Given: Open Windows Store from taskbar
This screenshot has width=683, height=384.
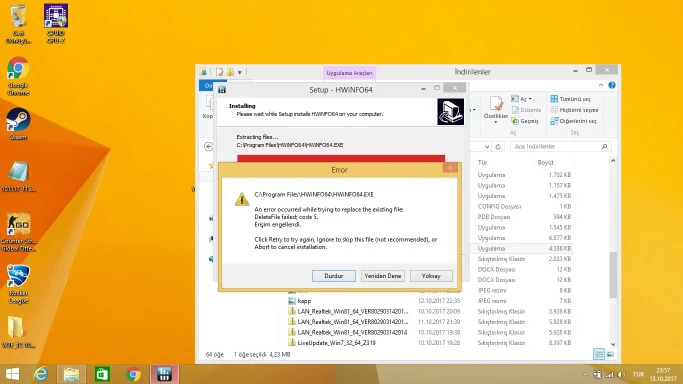Looking at the screenshot, I should [102, 374].
